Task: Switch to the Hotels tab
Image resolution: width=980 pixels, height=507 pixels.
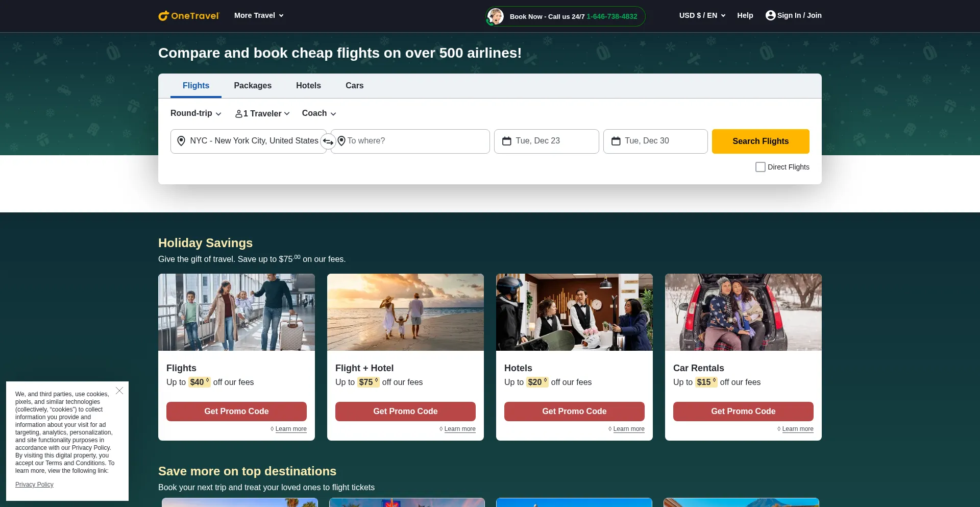Action: point(308,86)
